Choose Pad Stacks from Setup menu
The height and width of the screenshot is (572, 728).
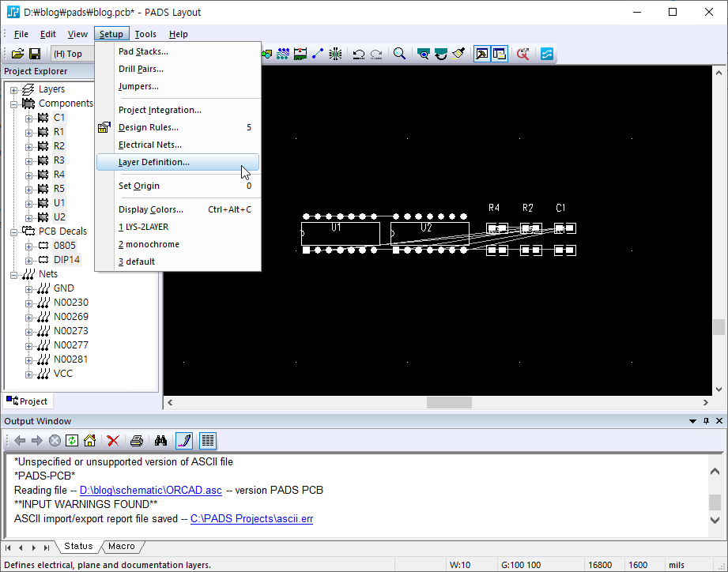coord(178,51)
